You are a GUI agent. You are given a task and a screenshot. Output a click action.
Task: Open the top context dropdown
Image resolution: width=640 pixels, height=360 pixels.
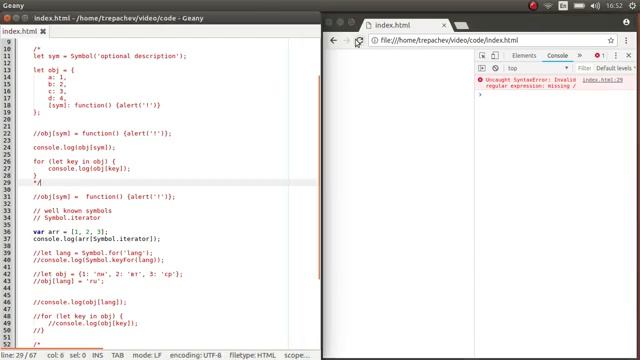538,68
